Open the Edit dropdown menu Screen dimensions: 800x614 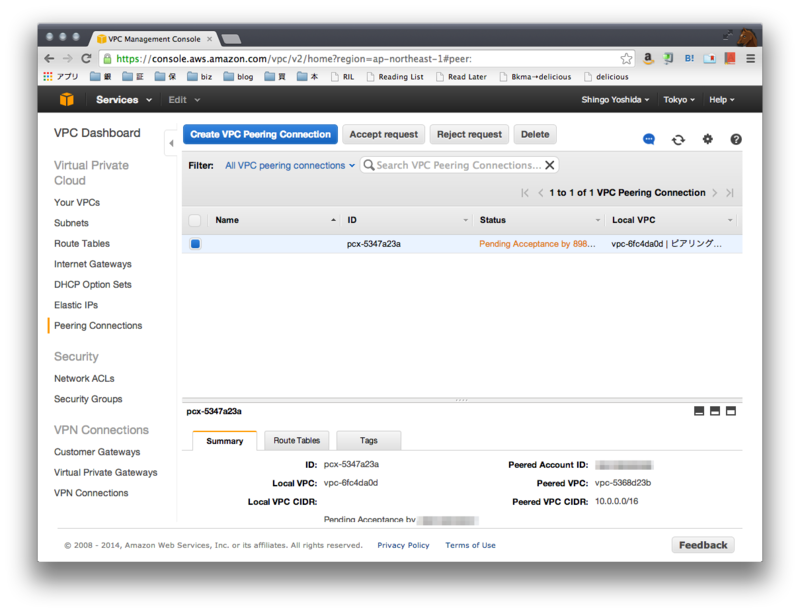click(x=184, y=100)
